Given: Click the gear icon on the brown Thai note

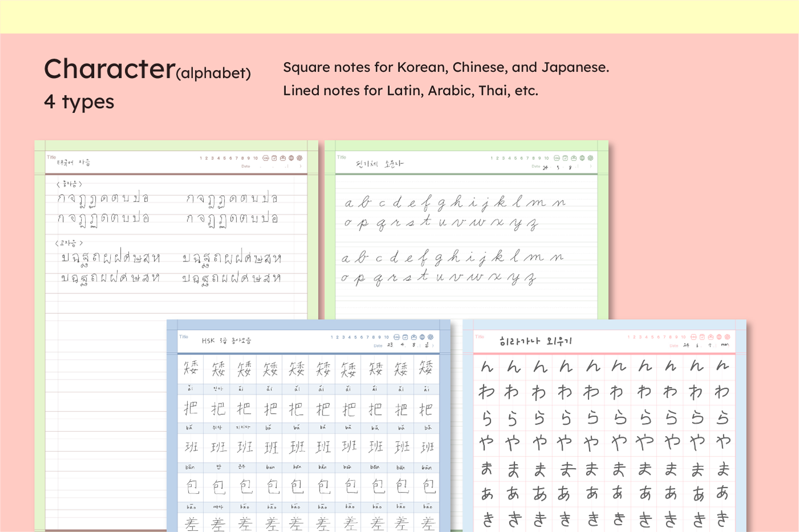Looking at the screenshot, I should point(300,158).
